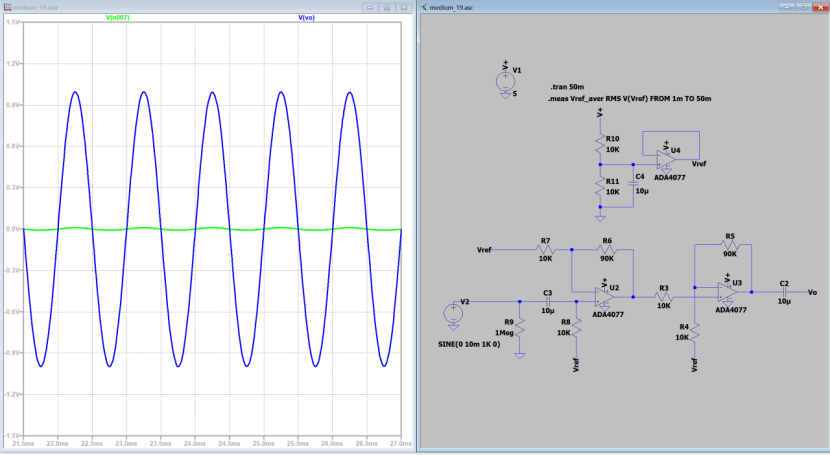
Task: Select the U4 op-amp symbol
Action: point(666,159)
